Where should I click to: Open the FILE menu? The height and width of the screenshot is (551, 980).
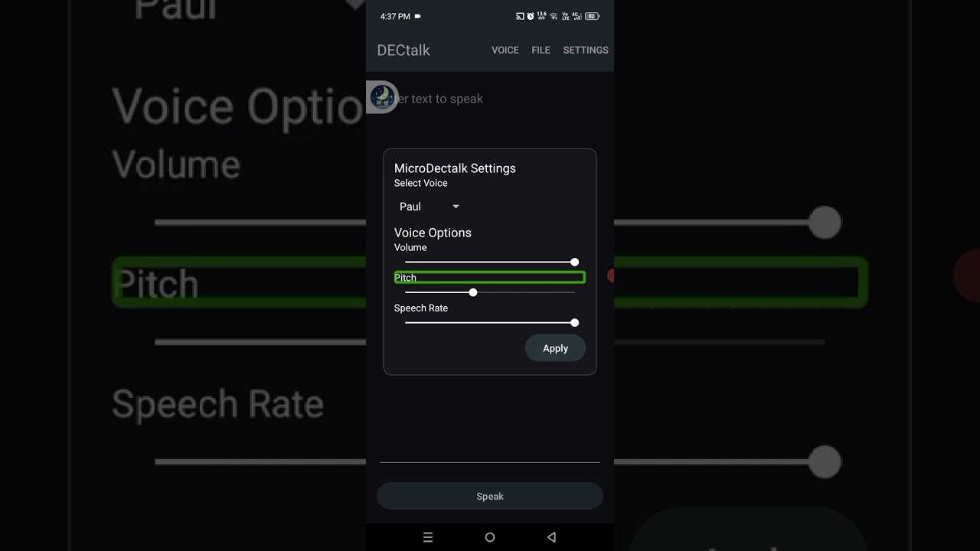tap(541, 50)
